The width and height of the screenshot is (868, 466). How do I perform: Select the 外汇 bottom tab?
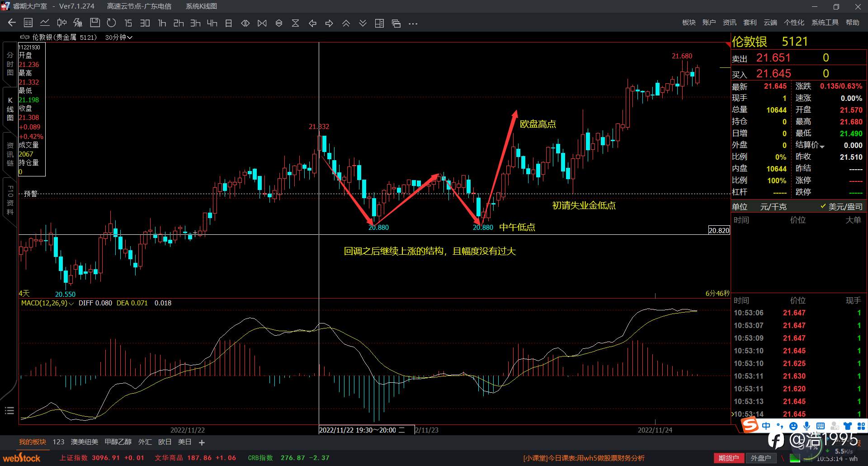[145, 442]
